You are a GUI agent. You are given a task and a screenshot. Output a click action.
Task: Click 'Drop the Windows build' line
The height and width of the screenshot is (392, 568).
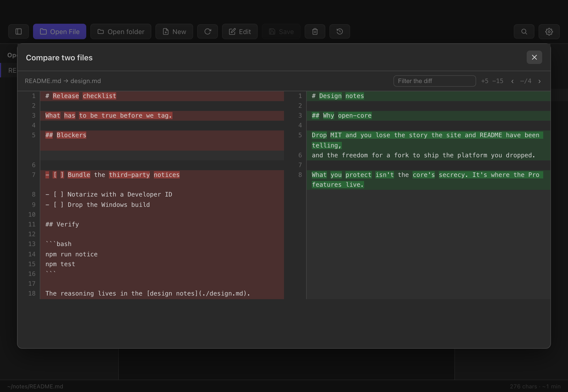(x=162, y=205)
